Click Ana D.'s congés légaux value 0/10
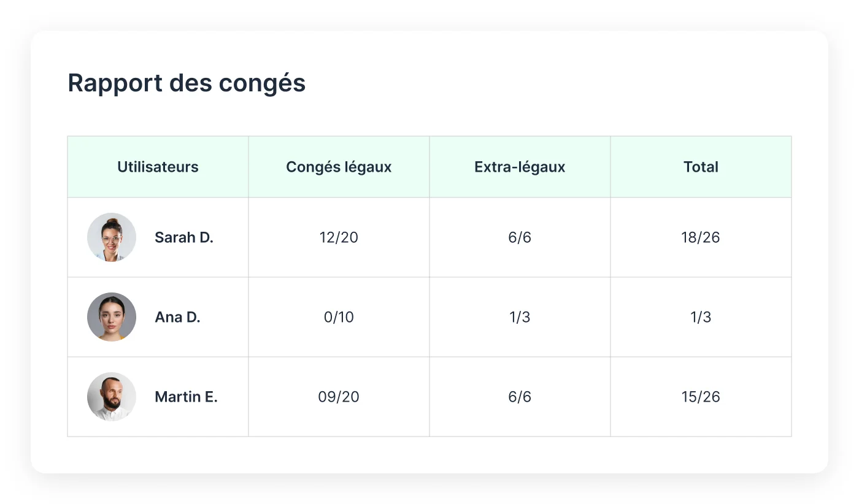Screen dimensions: 859x504 [x=339, y=317]
